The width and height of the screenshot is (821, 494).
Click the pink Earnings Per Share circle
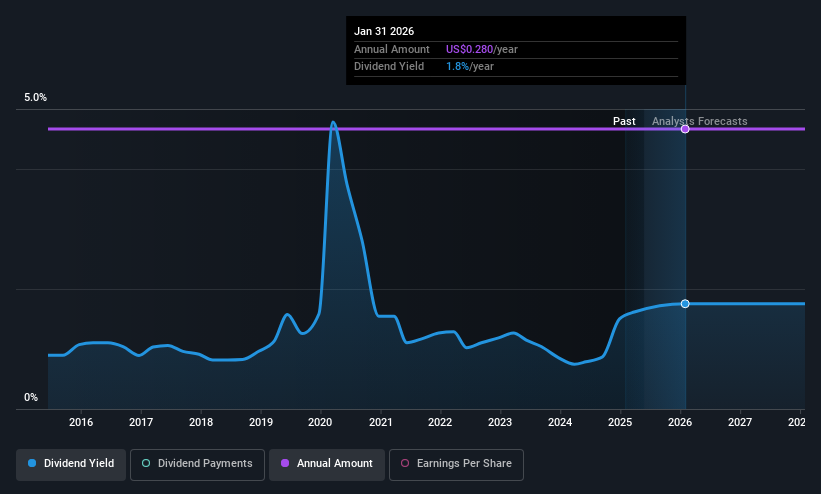coord(405,463)
